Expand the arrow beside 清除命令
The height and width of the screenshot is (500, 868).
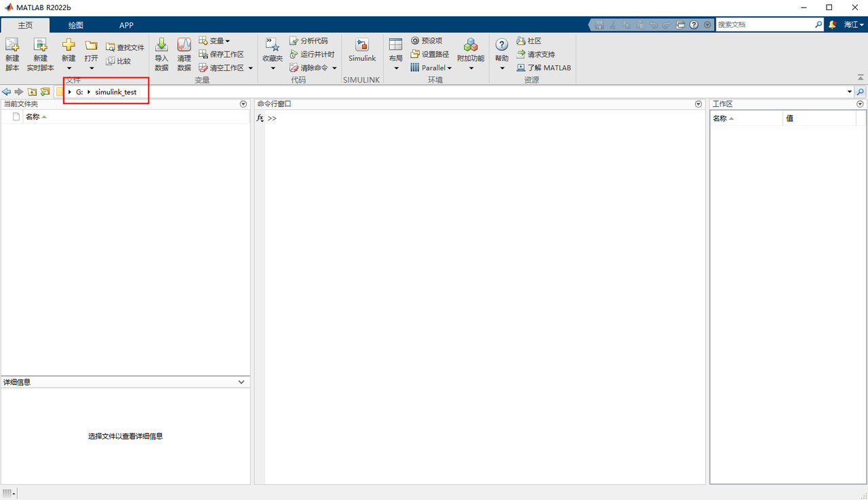(334, 68)
